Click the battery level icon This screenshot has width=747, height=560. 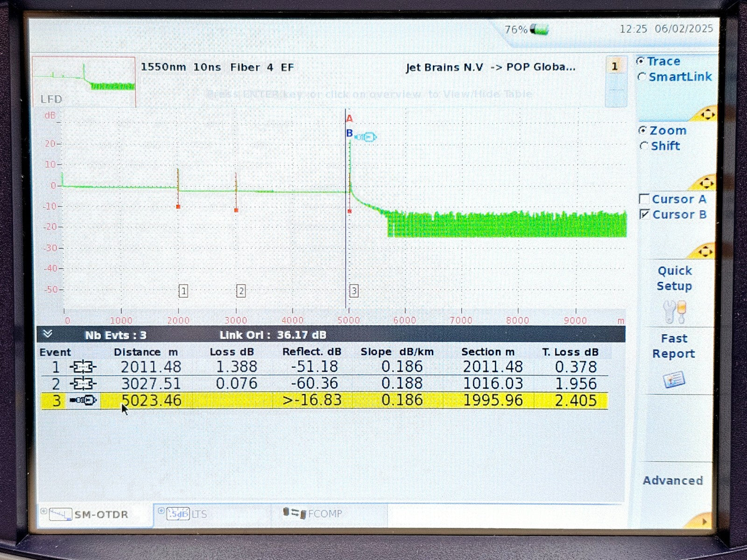pos(539,30)
